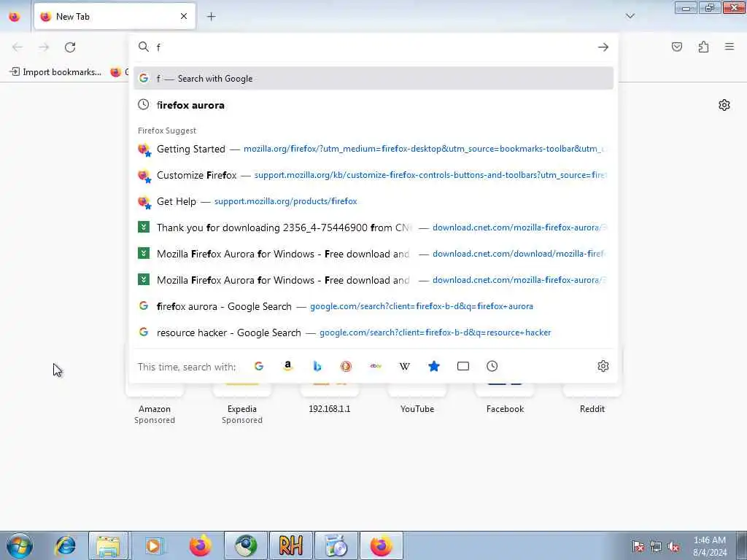Search in open tabs icon

point(463,366)
